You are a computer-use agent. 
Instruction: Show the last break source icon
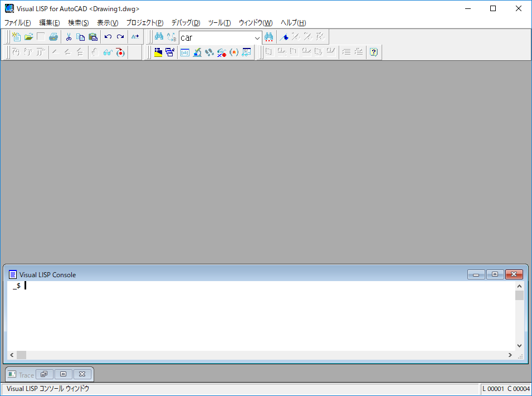pyautogui.click(x=120, y=52)
